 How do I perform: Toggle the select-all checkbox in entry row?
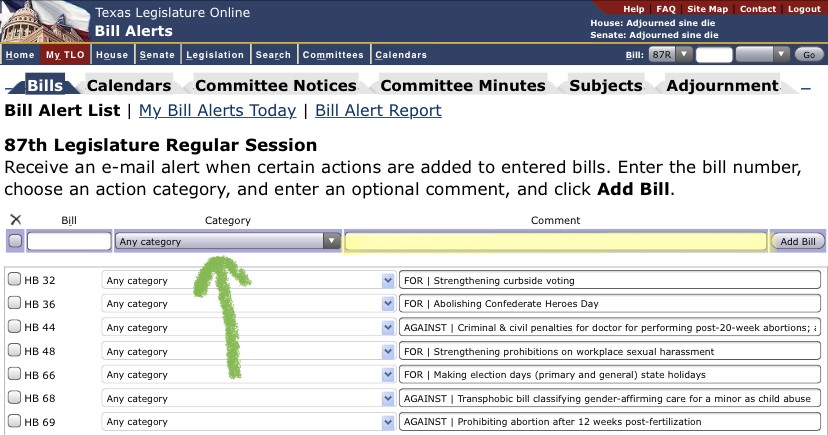click(15, 241)
